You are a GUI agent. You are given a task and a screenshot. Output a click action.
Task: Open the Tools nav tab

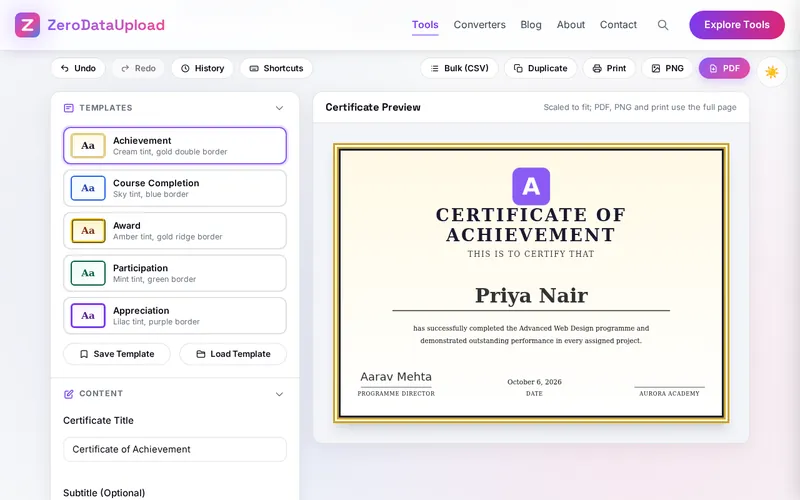425,25
